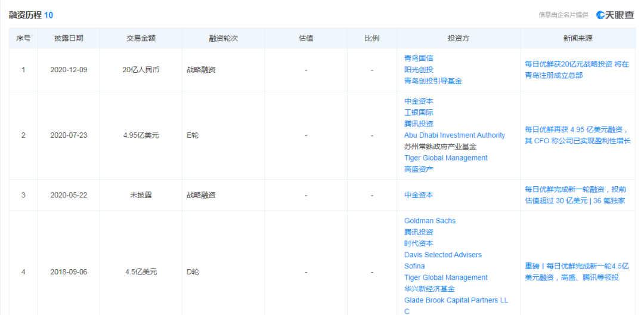
Task: Click 中金资本 in the 2020-05-22 row
Action: point(419,195)
